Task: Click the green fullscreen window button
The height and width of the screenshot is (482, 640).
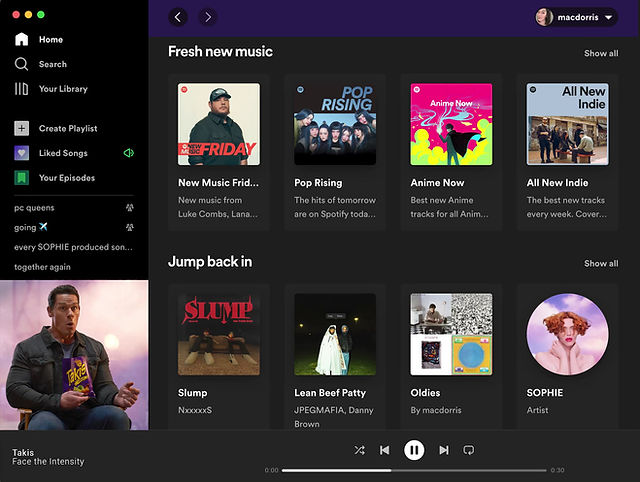Action: click(x=41, y=15)
